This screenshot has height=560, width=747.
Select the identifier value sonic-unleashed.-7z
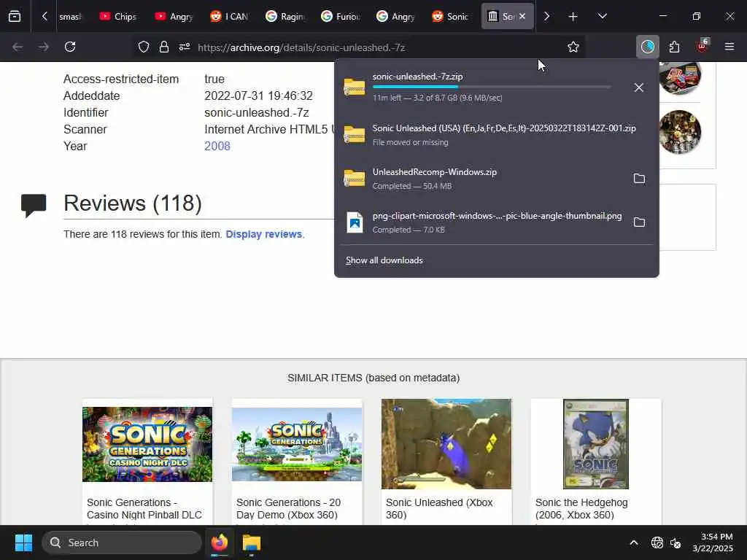click(257, 113)
